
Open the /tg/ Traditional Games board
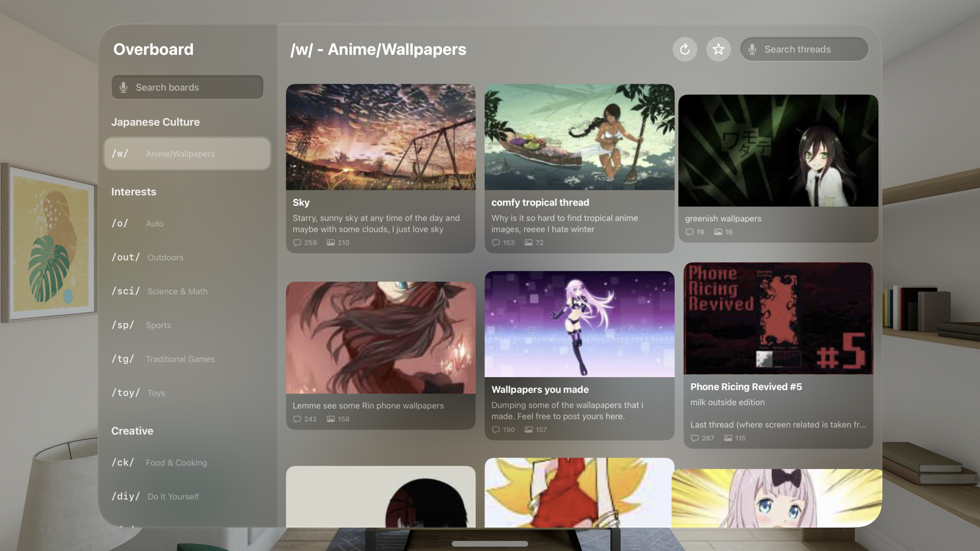(x=179, y=359)
